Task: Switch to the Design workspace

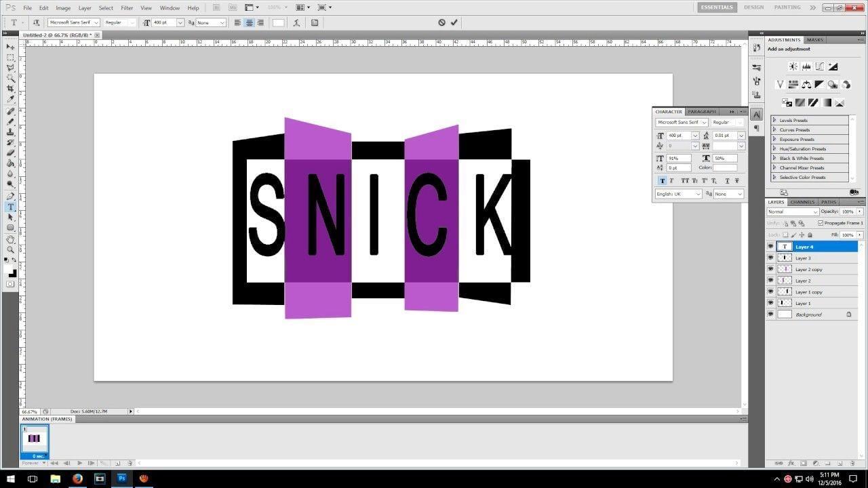Action: tap(753, 7)
